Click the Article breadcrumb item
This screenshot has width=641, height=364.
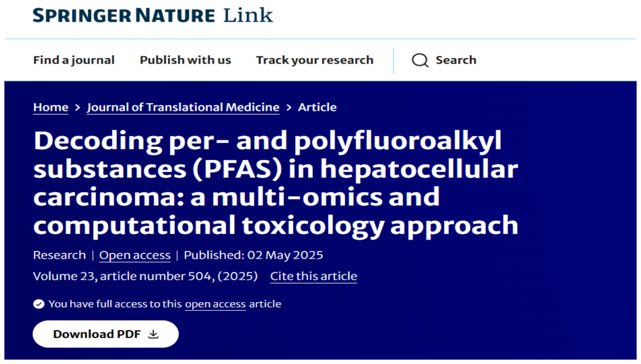click(x=317, y=107)
